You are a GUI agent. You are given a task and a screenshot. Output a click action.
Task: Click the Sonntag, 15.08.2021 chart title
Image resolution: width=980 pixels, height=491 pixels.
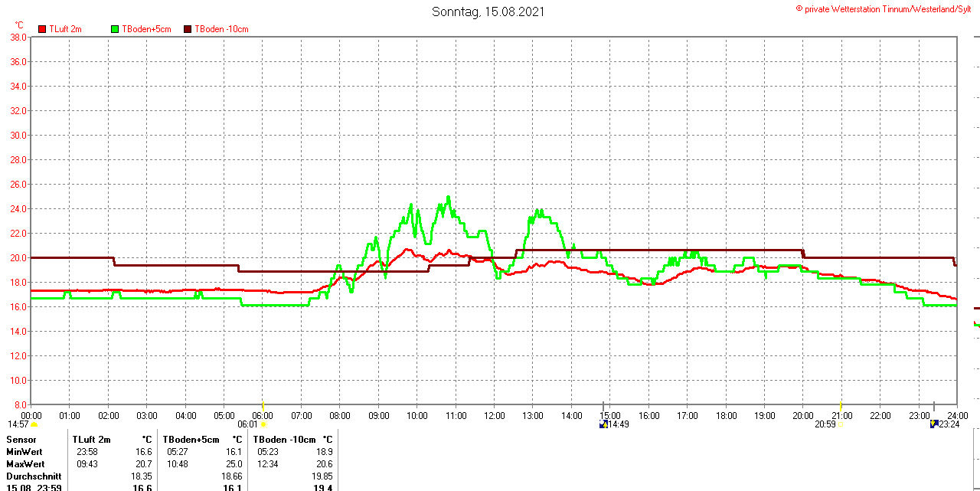[x=488, y=11]
